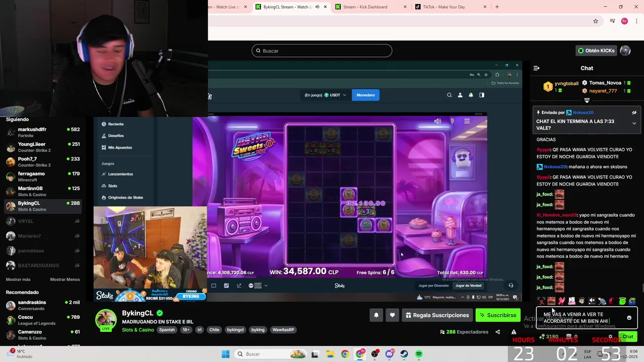This screenshot has width=644, height=362.
Task: Open chat settings gear icon
Action: pos(610,337)
